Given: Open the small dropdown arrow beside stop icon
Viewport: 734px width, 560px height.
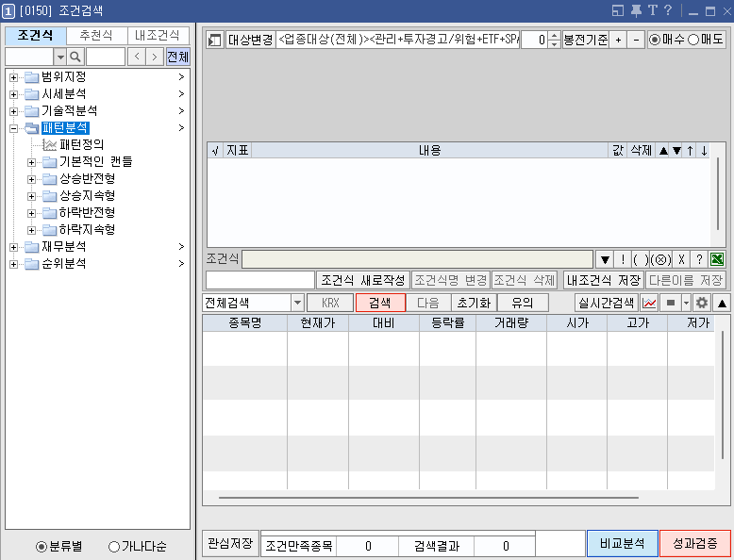Looking at the screenshot, I should click(x=686, y=304).
